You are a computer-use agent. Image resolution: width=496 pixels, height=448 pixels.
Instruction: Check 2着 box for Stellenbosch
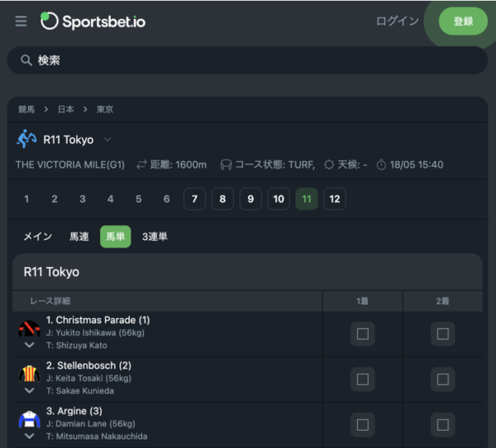443,379
